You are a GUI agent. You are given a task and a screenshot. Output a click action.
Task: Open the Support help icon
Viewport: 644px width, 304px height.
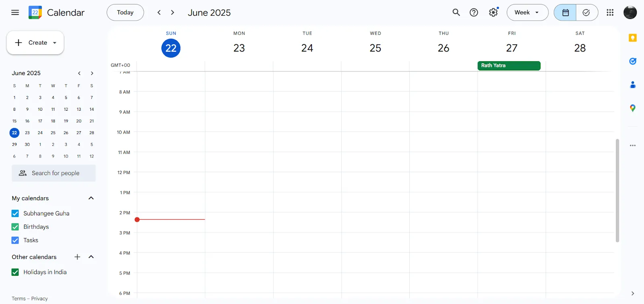coord(474,12)
